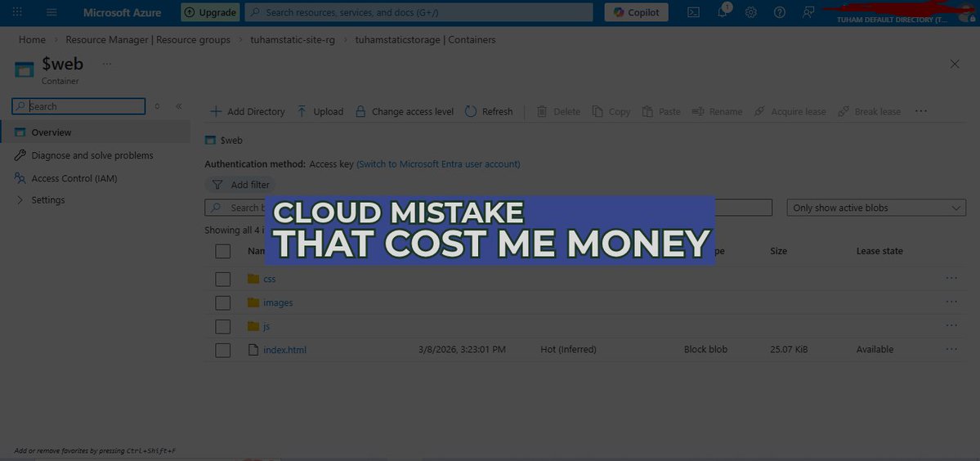
Task: Click Upload in the toolbar
Action: click(320, 112)
